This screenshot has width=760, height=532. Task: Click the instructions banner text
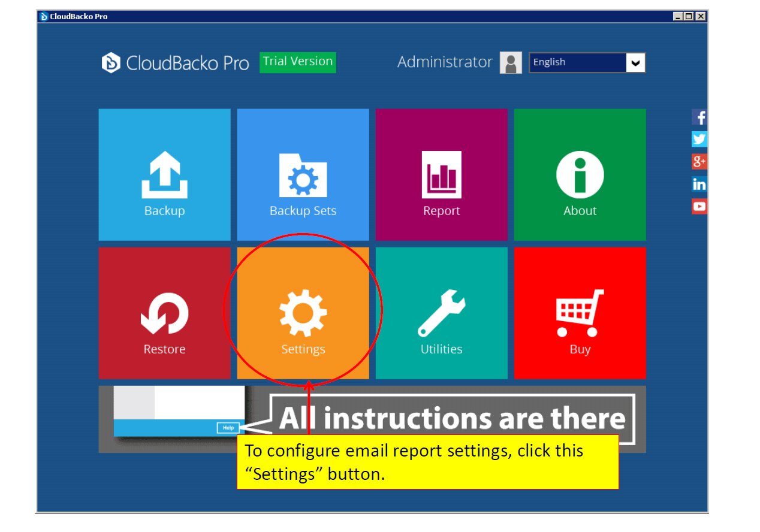pyautogui.click(x=453, y=418)
